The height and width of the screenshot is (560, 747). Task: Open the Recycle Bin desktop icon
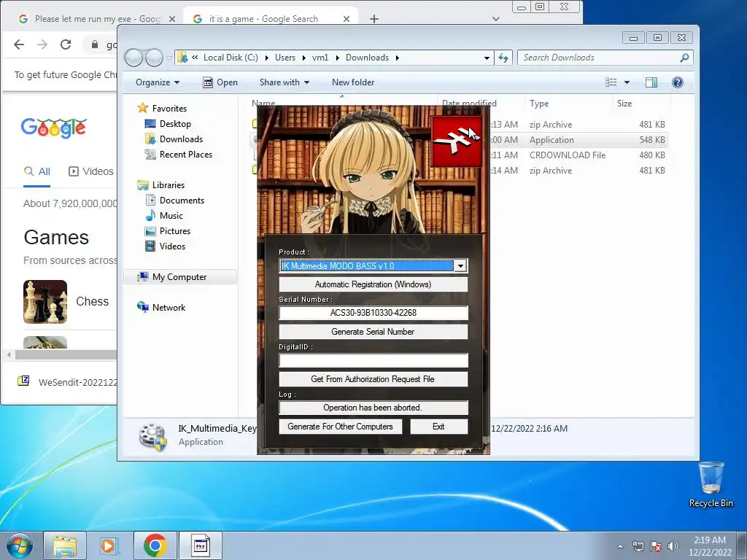[711, 485]
